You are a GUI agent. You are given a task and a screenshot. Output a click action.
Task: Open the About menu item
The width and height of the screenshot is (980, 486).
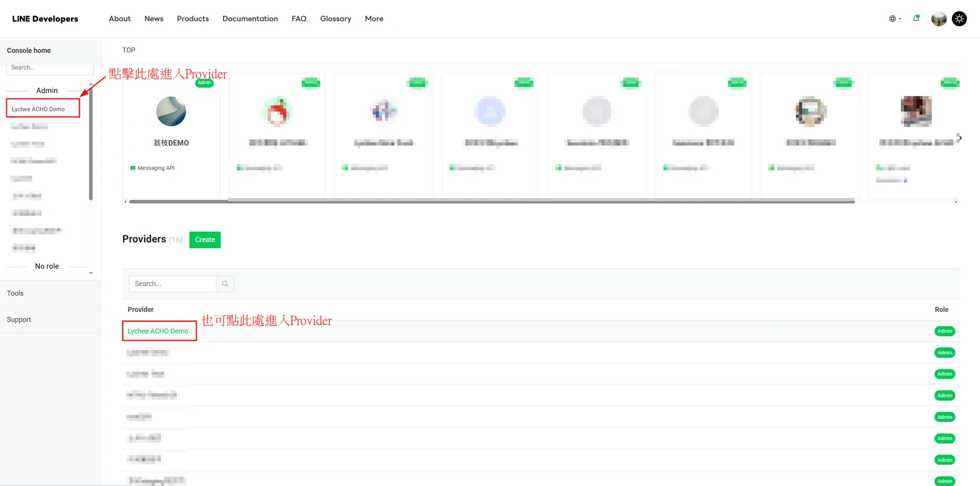coord(119,19)
